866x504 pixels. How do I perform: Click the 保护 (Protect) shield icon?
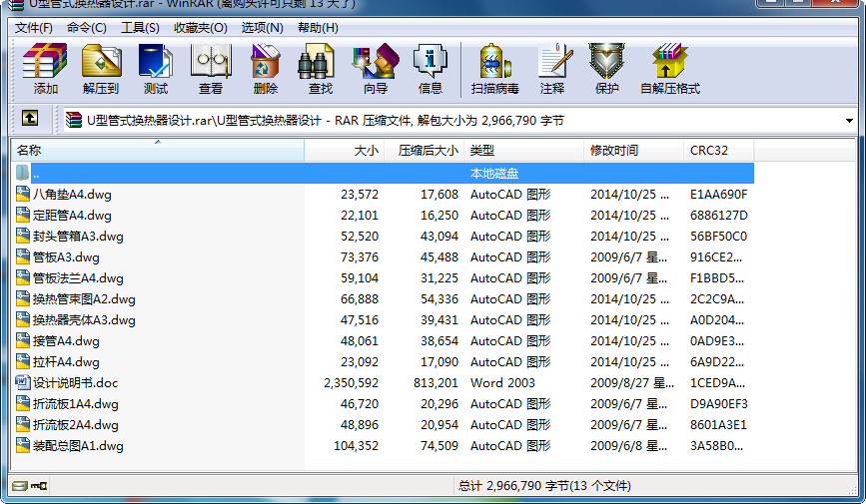click(606, 60)
